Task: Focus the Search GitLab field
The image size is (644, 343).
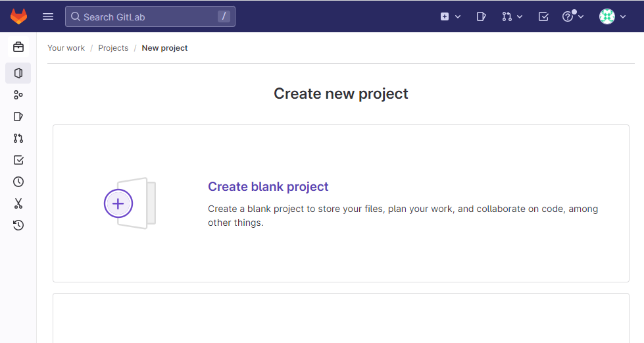Action: [150, 16]
